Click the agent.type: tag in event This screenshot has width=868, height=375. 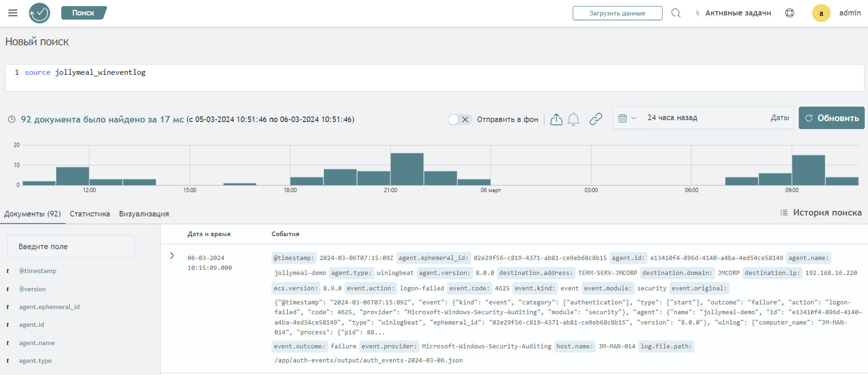tap(351, 273)
